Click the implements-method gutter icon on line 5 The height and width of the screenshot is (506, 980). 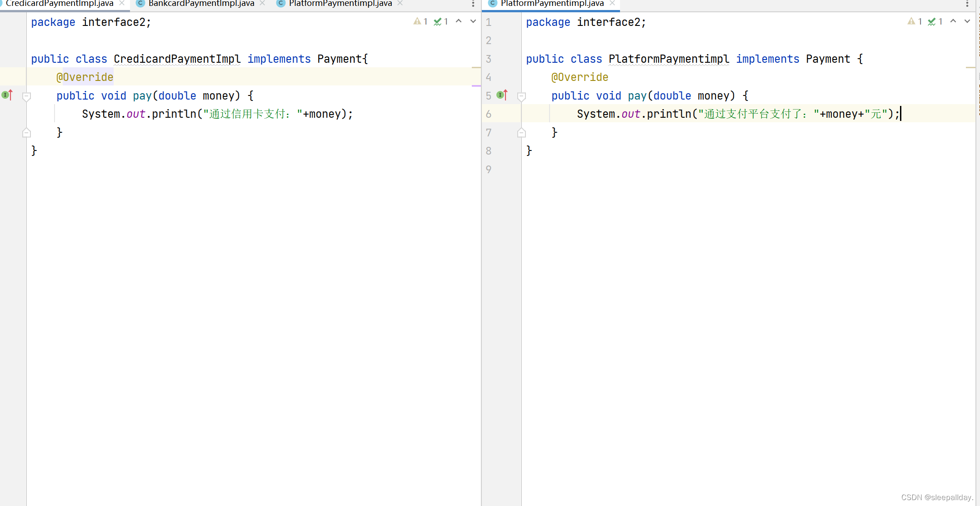click(x=502, y=95)
